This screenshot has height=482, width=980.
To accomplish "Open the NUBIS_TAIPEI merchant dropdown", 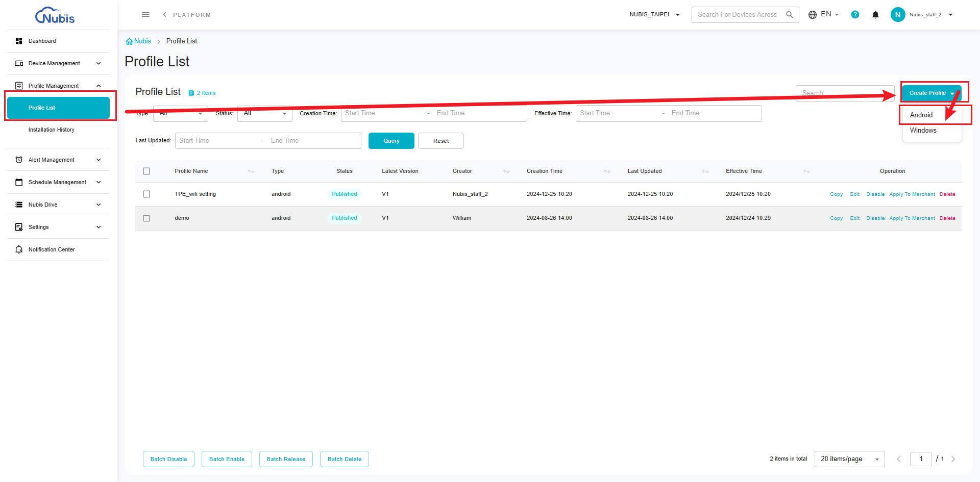I will (654, 15).
